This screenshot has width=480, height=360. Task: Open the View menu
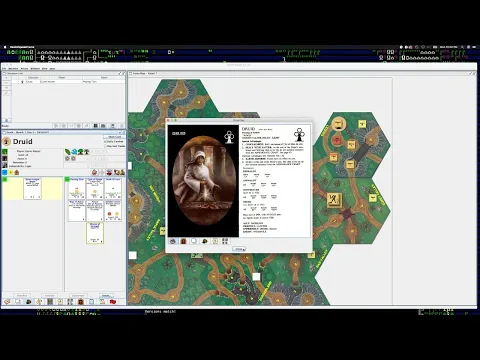[45, 68]
